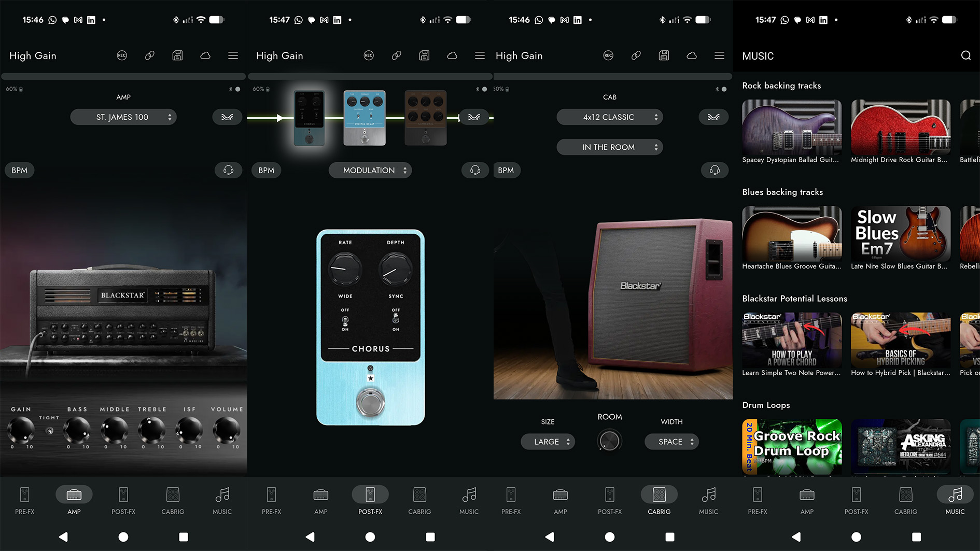Viewport: 980px width, 551px height.
Task: Tap Android back button on AMP screen
Action: tap(63, 537)
